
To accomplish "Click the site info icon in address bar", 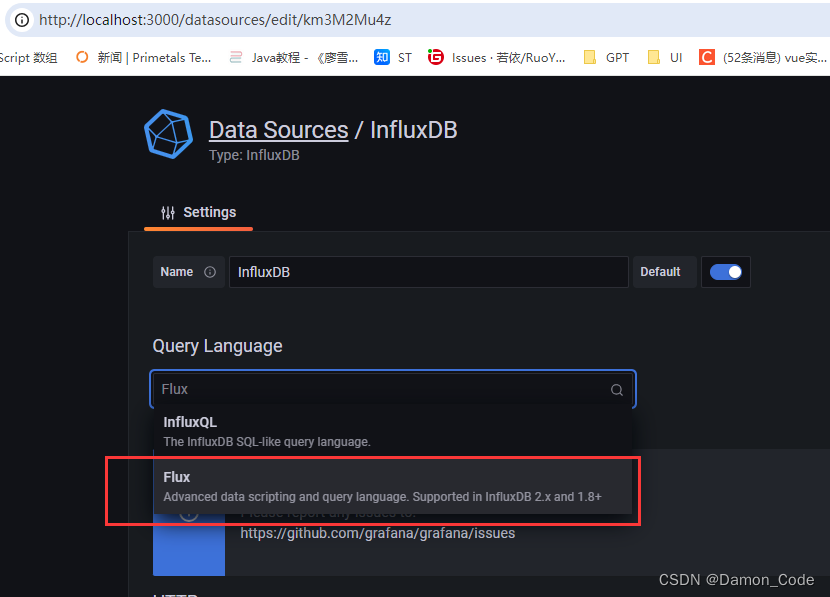I will 22,20.
